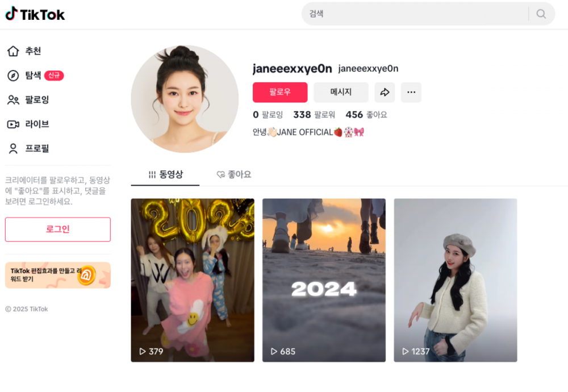Screen dimensions: 568x392
Task: Open the three-dot more options button
Action: (411, 93)
